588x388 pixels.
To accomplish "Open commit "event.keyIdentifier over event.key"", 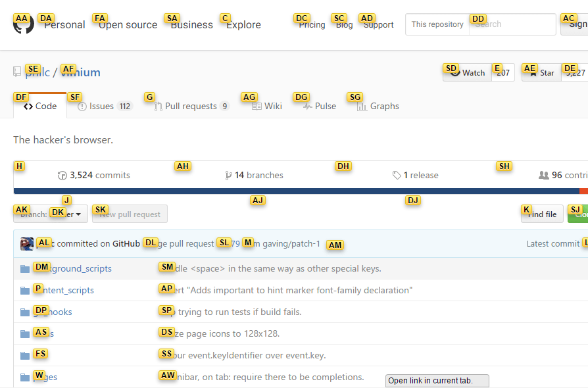I will pos(242,356).
